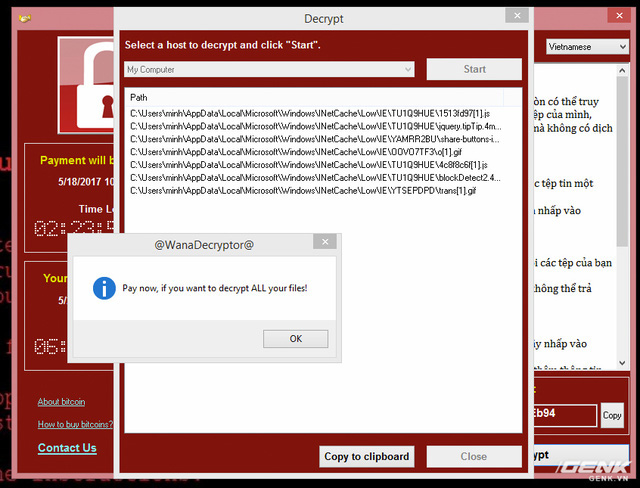Click the Start button in Decrypt window
The width and height of the screenshot is (640, 488).
click(x=474, y=69)
